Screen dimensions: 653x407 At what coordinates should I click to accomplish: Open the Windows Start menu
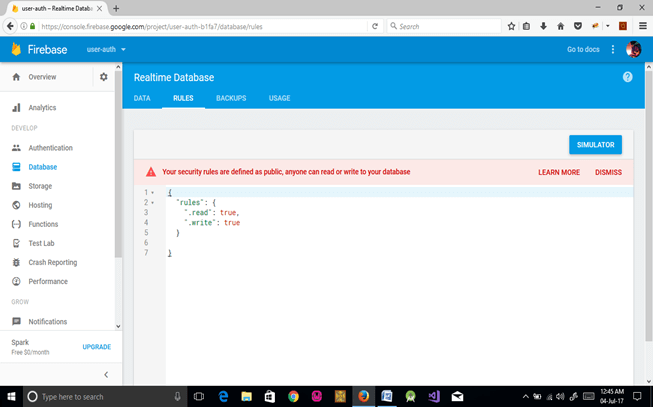(11, 397)
